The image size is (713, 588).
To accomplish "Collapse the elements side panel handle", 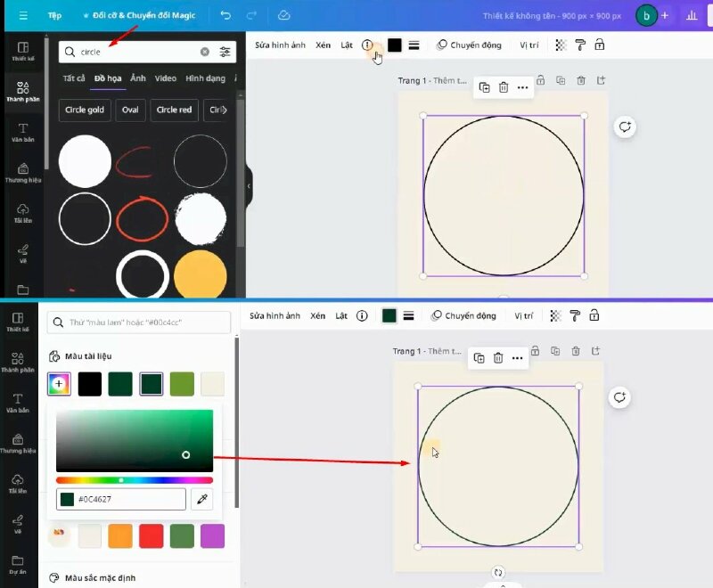I will [x=249, y=186].
